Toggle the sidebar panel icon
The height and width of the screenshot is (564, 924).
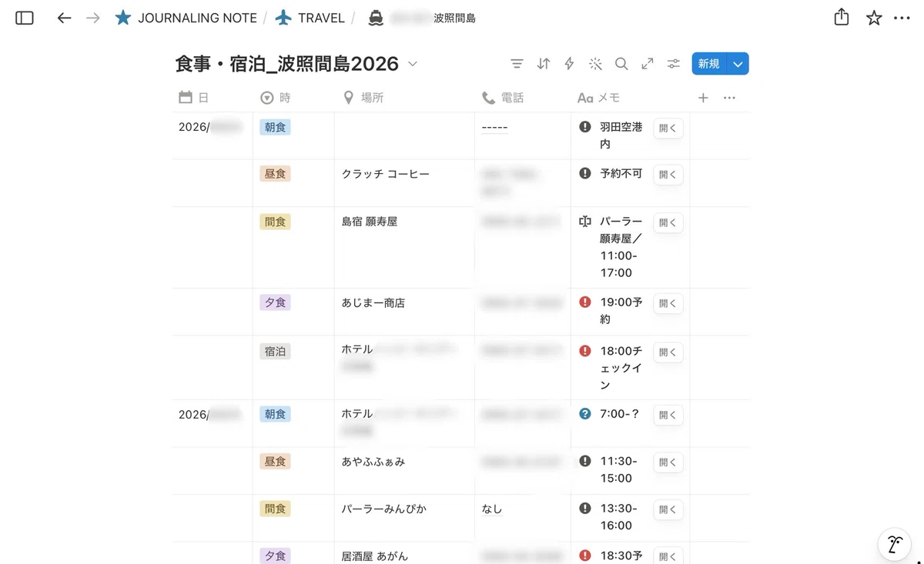tap(25, 18)
